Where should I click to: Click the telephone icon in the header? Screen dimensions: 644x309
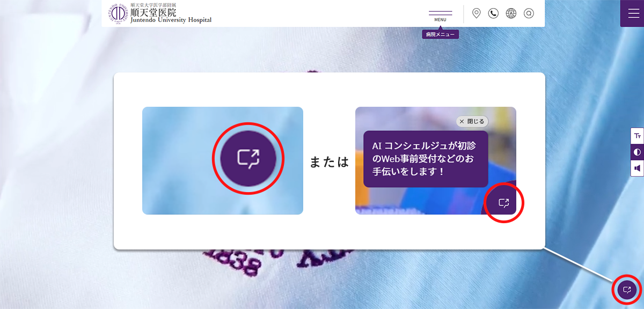(493, 13)
